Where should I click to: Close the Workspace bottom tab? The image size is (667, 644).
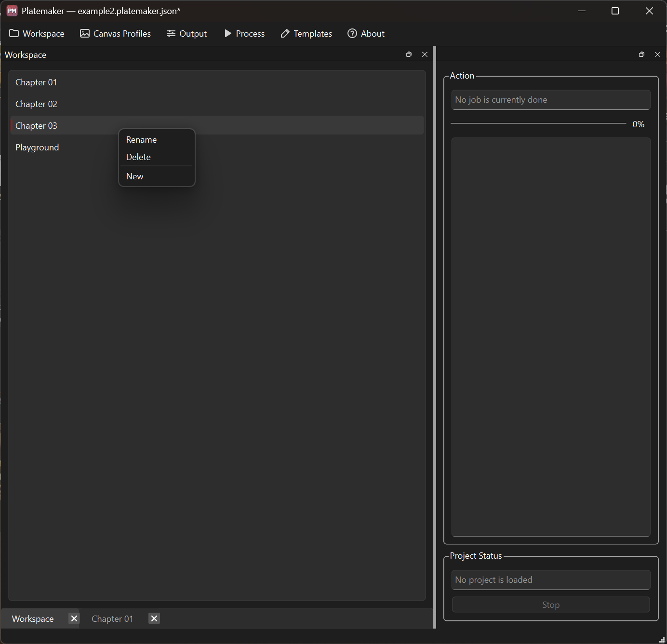pos(74,618)
